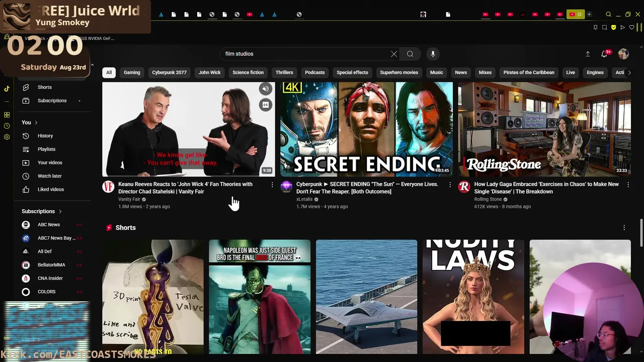Click the magnifier search button

(x=410, y=54)
